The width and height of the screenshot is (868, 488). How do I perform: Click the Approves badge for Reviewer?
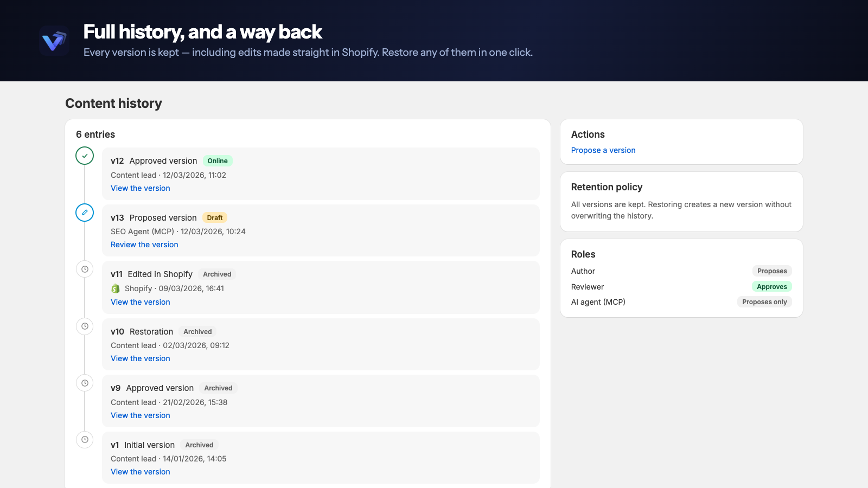771,287
